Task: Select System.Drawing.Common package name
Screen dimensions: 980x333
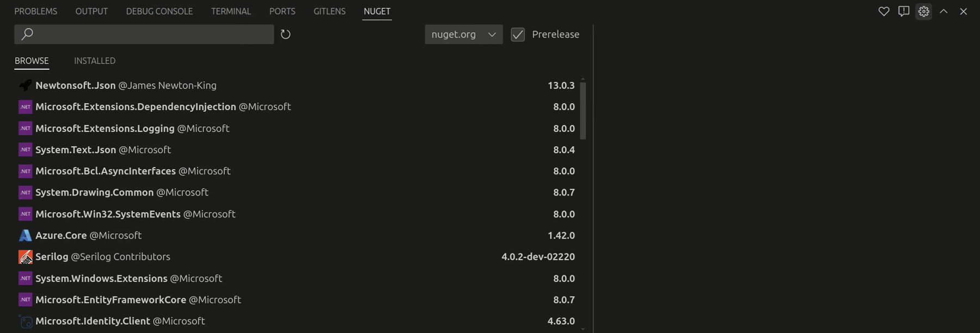Action: pyautogui.click(x=94, y=192)
